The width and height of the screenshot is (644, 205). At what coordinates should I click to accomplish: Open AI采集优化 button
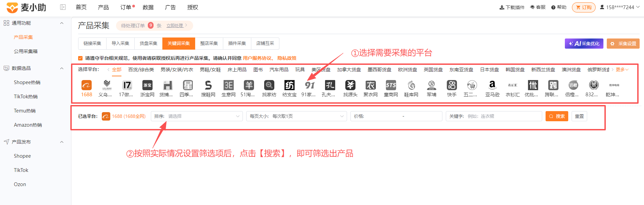tap(584, 44)
